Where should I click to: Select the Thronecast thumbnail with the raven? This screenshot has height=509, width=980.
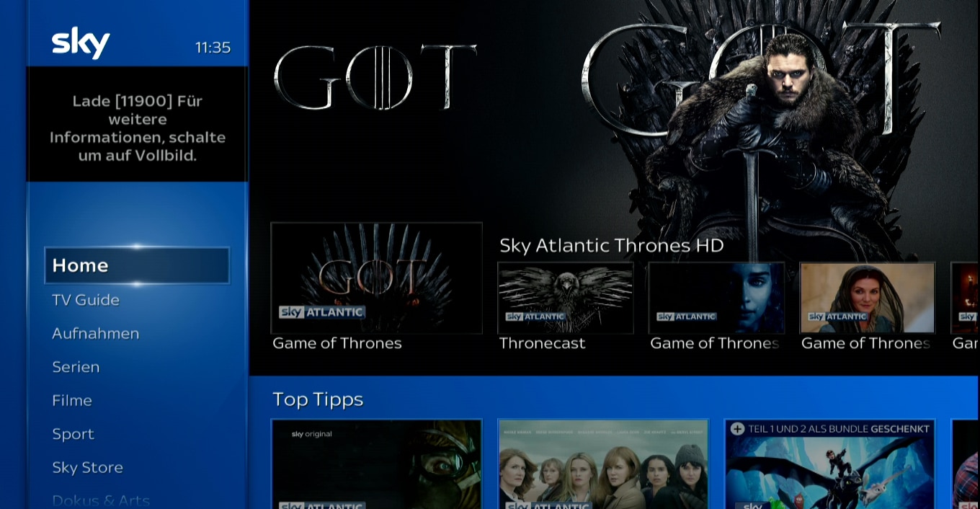point(566,298)
